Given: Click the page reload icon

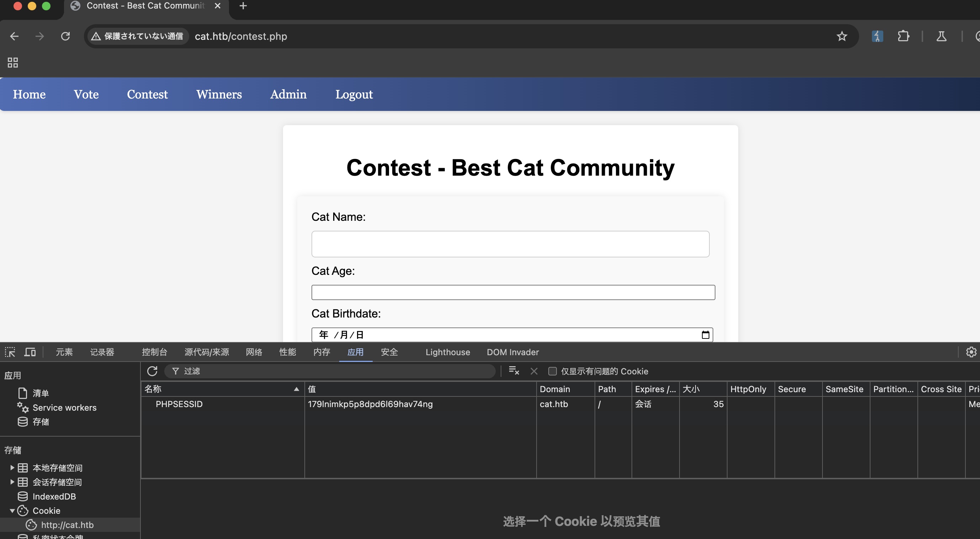Looking at the screenshot, I should [65, 36].
